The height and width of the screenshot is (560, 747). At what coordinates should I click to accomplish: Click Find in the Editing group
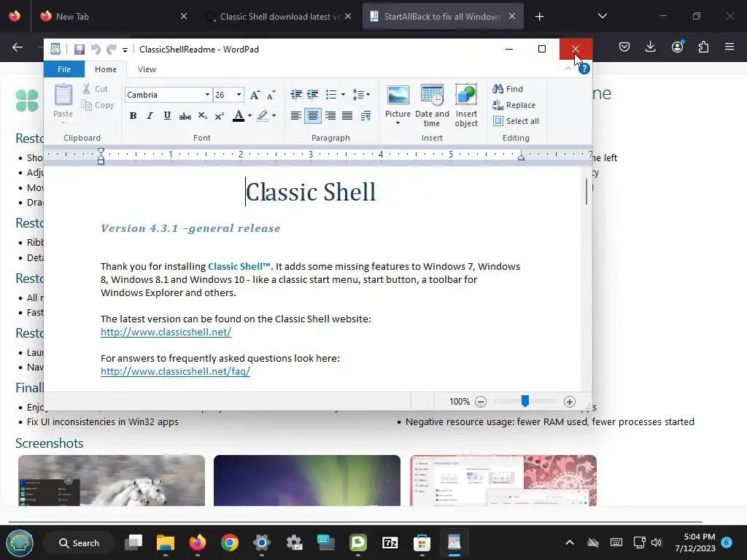coord(508,88)
